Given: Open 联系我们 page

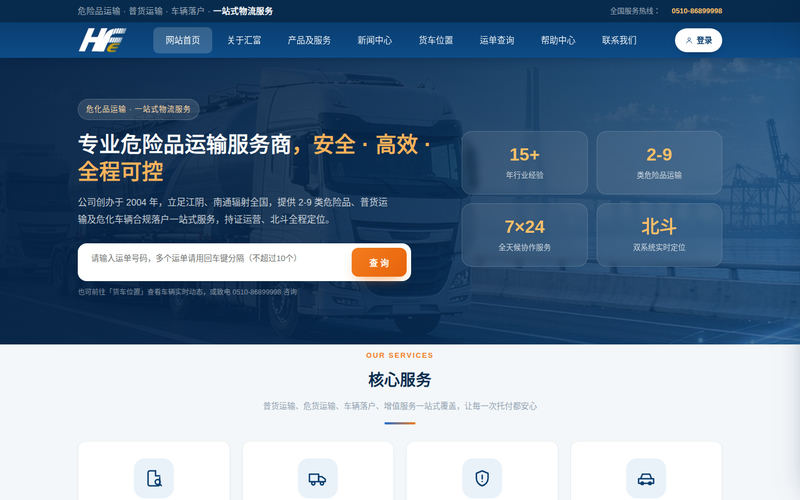Looking at the screenshot, I should click(619, 40).
